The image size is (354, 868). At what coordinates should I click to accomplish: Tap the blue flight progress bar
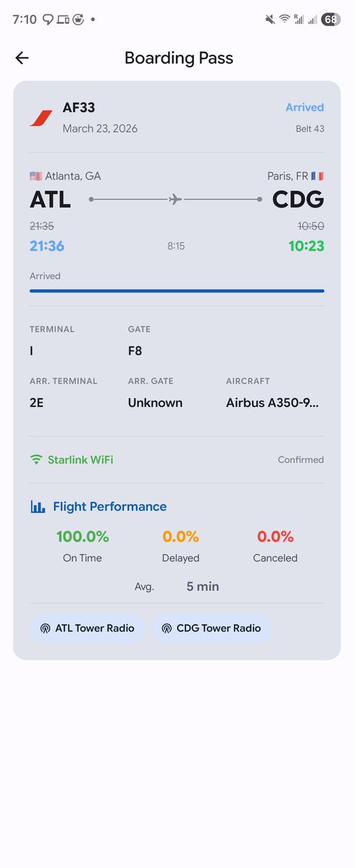click(x=177, y=291)
